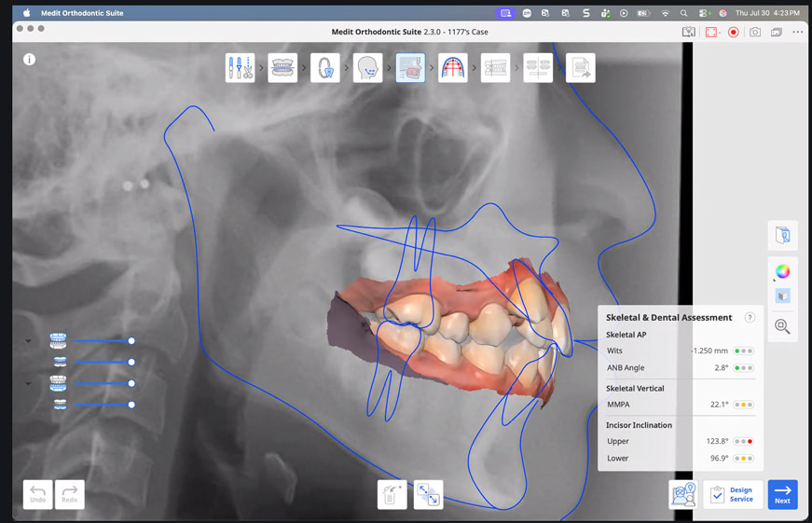Click the magnifier zoom-fit icon
The height and width of the screenshot is (523, 812).
click(782, 326)
